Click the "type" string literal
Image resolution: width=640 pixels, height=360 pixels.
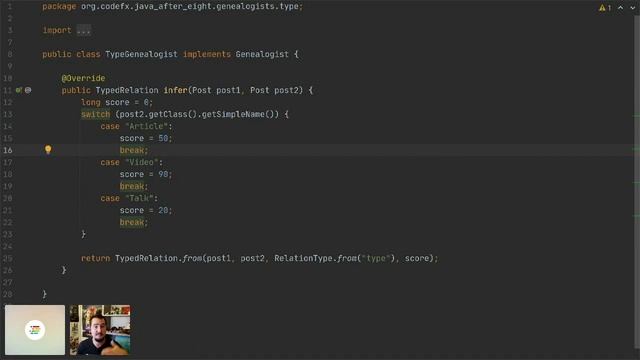tap(376, 258)
